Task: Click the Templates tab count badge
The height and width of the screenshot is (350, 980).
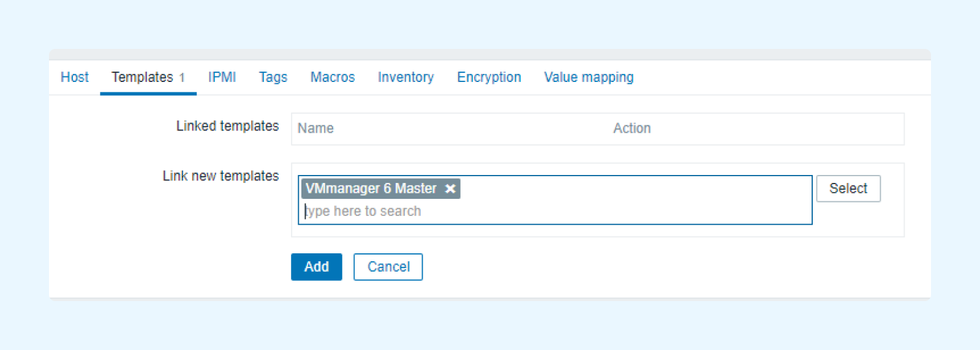Action: click(x=182, y=78)
